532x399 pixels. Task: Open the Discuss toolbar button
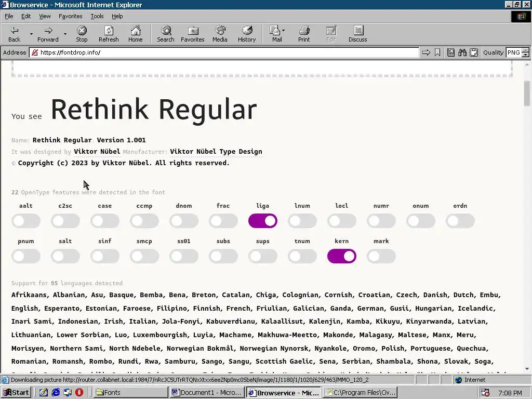point(357,34)
